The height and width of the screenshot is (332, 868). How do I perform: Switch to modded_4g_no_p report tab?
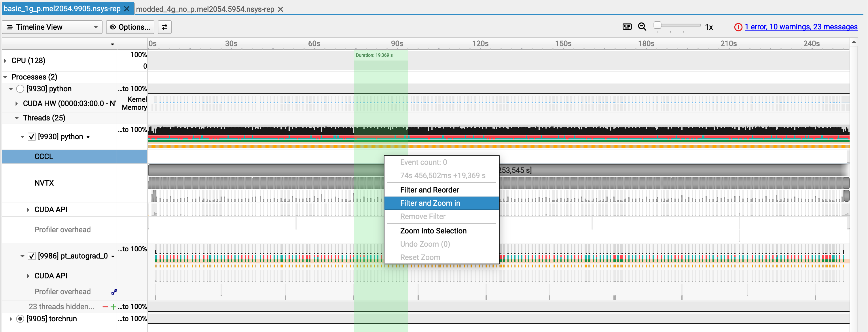205,9
